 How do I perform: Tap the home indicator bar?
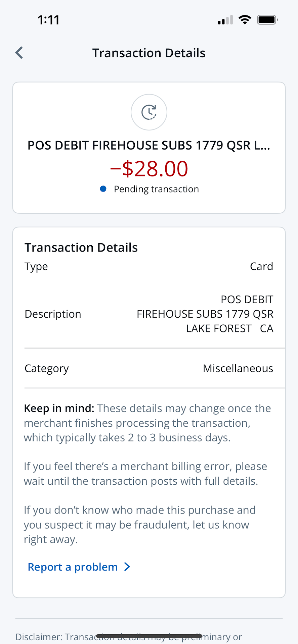point(149,636)
